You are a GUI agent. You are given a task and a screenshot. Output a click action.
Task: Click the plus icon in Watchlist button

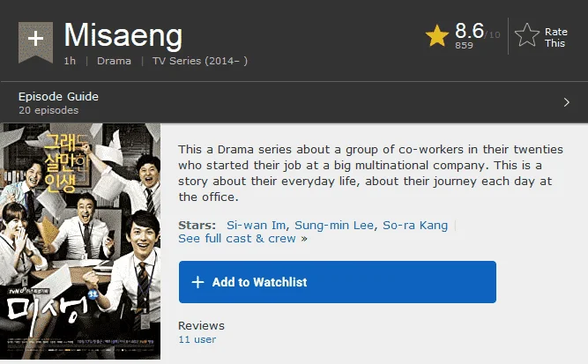198,282
